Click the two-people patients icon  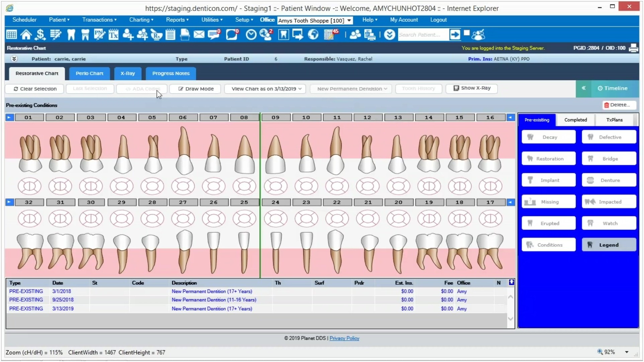355,34
